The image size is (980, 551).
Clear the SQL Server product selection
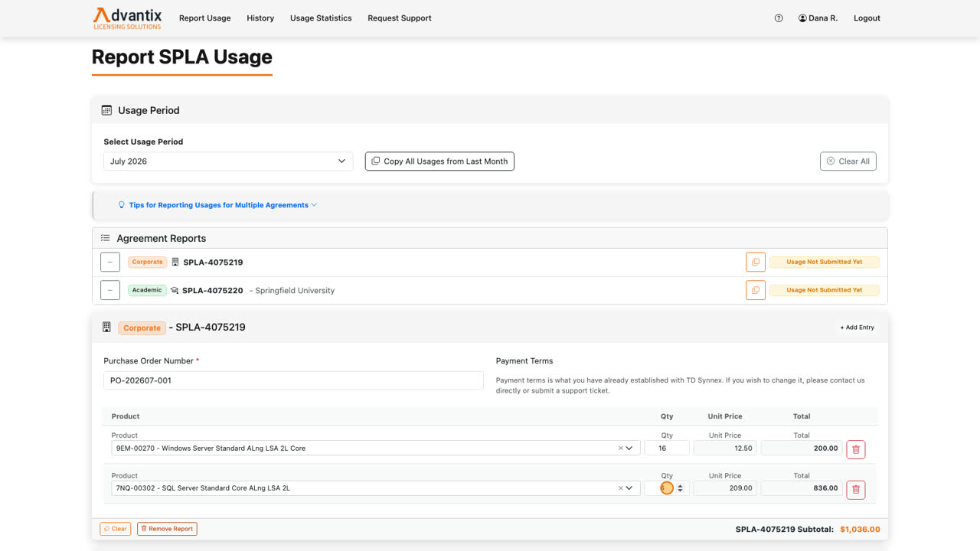pos(620,488)
